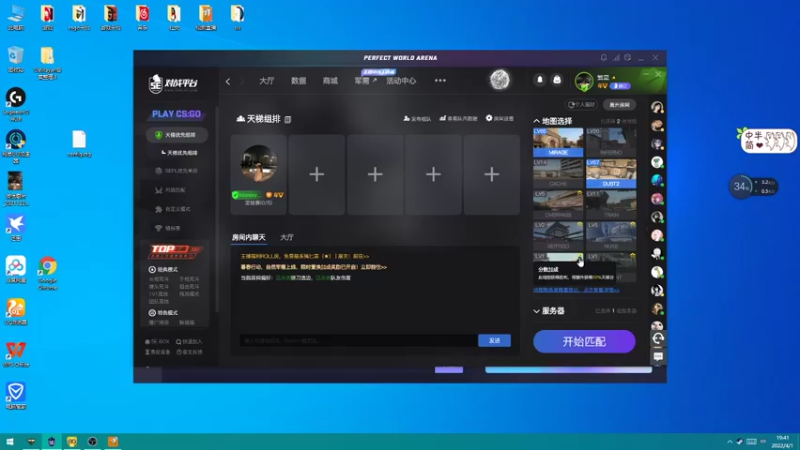Click the blue link under map list
Viewport: 800px width, 450px height.
point(577,290)
